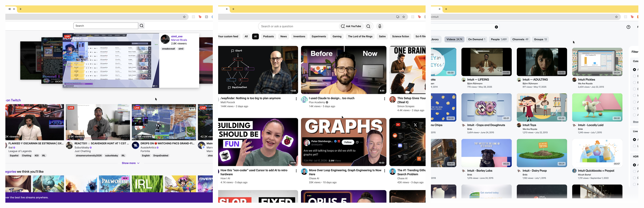Start YouTube voice search microphone

tap(380, 26)
